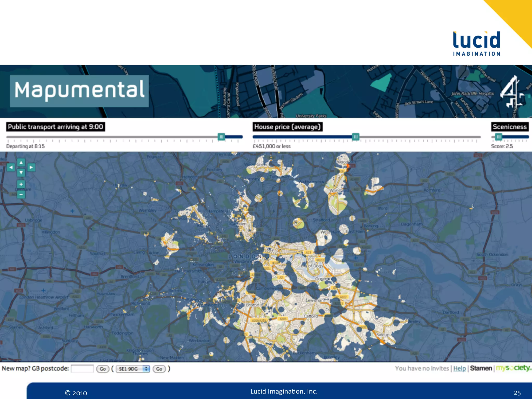This screenshot has width=532, height=399.
Task: Click the Lucid Imagination logo
Action: (476, 44)
